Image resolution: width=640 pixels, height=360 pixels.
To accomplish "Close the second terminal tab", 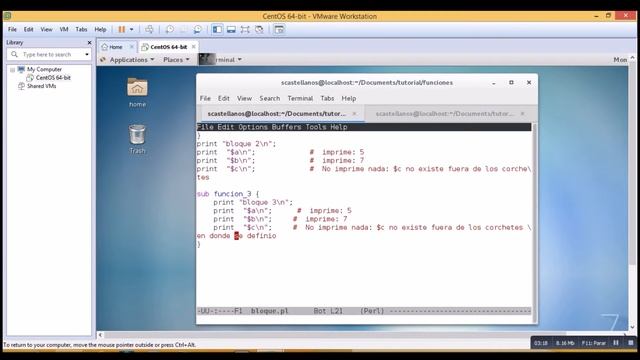I will tap(522, 113).
